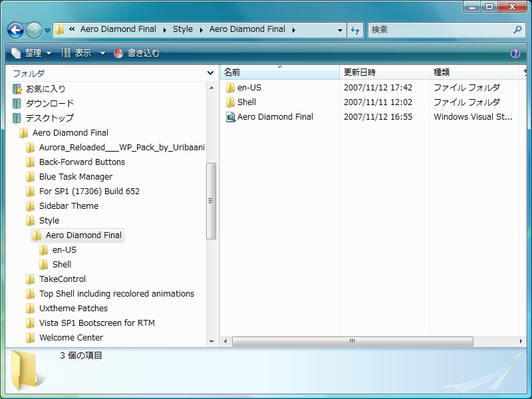Expand the address bar history dropdown

pyautogui.click(x=340, y=30)
